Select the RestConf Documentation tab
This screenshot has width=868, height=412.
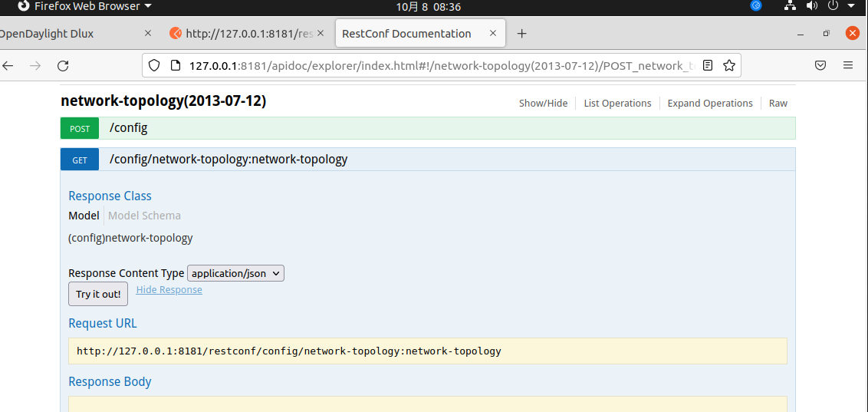tap(420, 34)
